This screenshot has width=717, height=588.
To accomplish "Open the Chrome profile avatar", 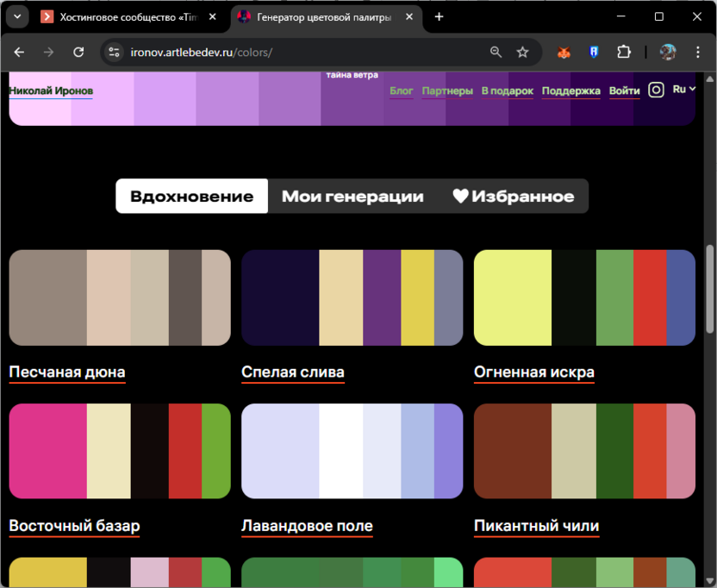I will point(667,53).
